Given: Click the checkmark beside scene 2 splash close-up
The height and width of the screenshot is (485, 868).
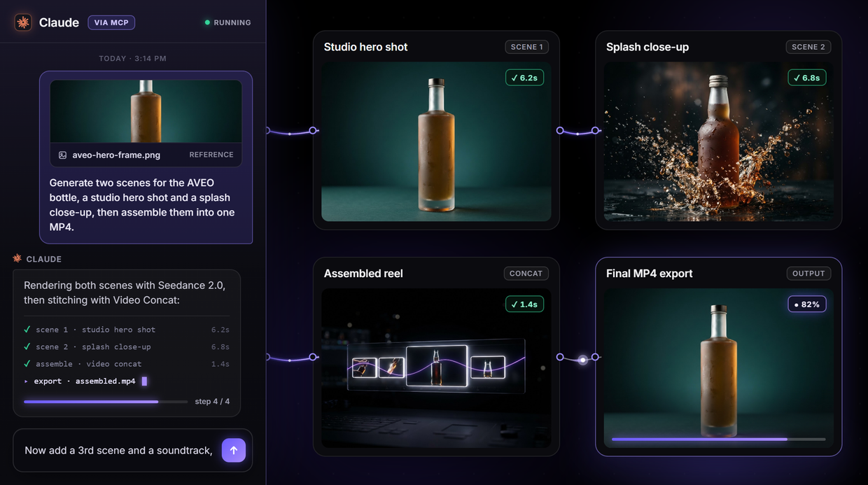Looking at the screenshot, I should [x=27, y=346].
